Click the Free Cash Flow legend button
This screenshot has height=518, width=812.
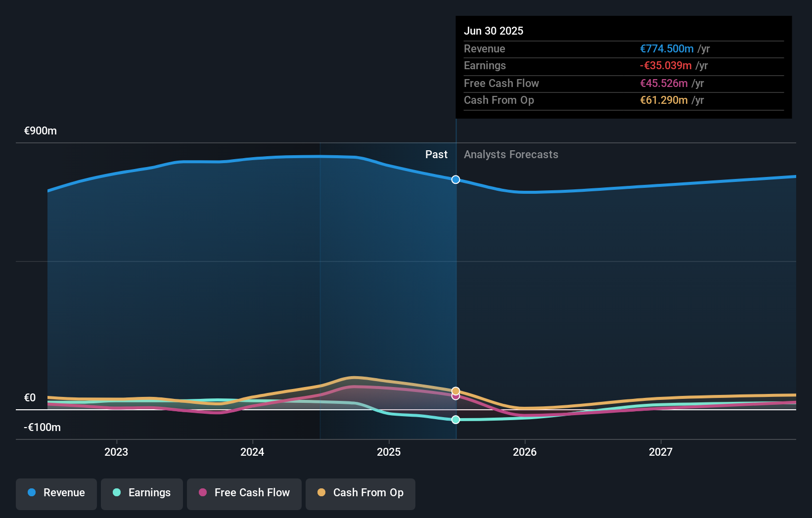[244, 493]
